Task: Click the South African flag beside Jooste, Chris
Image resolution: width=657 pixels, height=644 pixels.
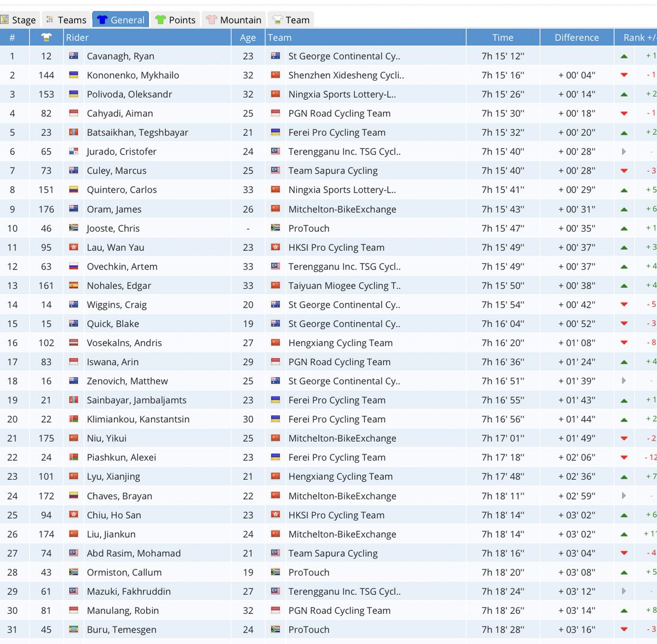Action: click(73, 228)
